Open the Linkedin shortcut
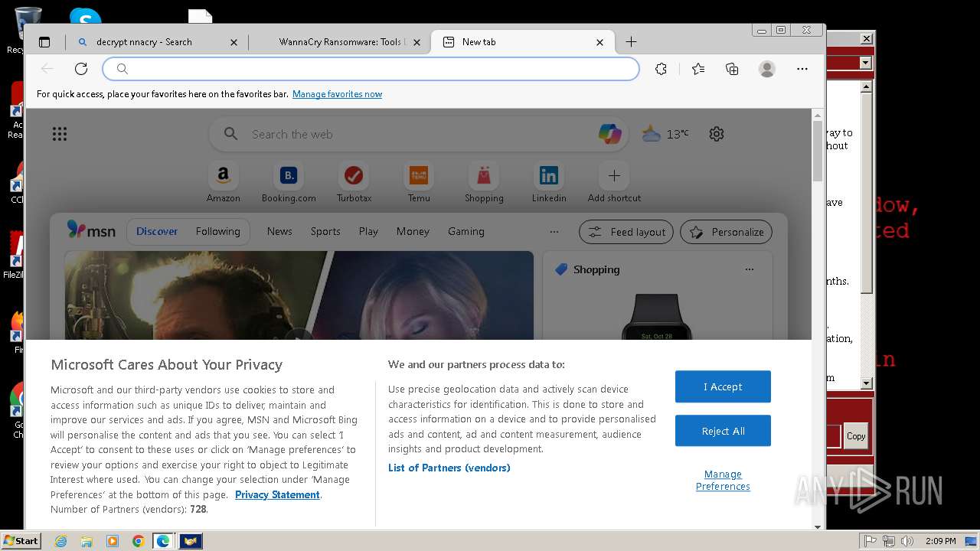Viewport: 980px width, 551px height. coord(549,183)
